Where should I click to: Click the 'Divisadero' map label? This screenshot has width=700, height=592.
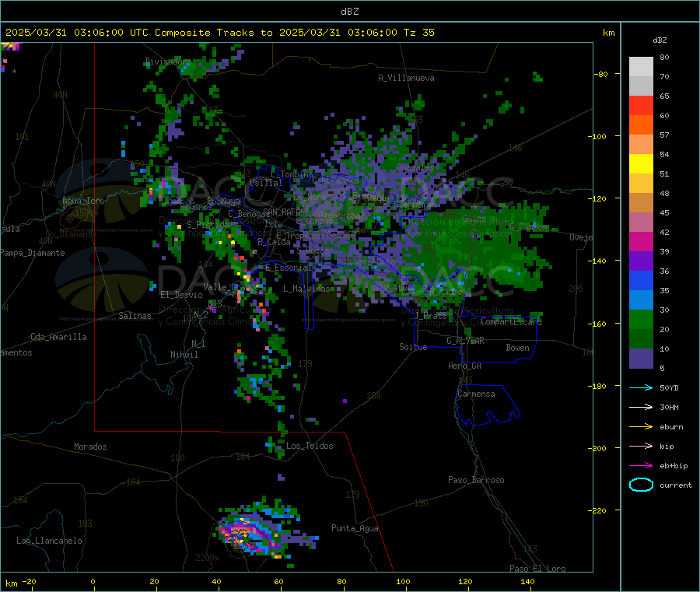(x=168, y=61)
